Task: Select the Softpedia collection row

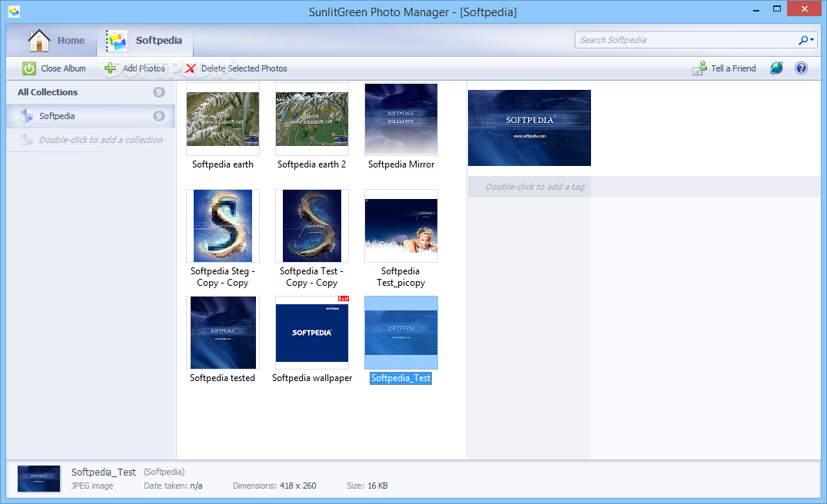Action: [91, 116]
